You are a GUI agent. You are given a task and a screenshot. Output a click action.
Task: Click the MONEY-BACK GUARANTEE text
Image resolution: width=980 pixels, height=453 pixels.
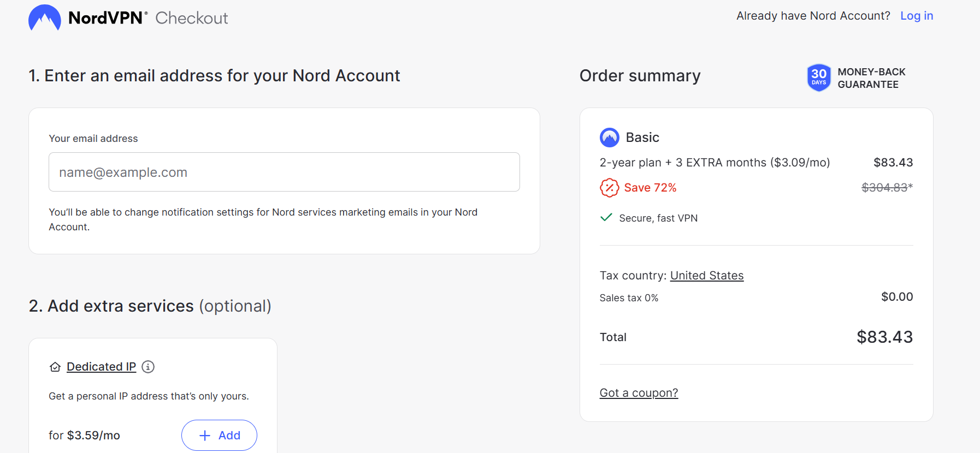(x=871, y=78)
